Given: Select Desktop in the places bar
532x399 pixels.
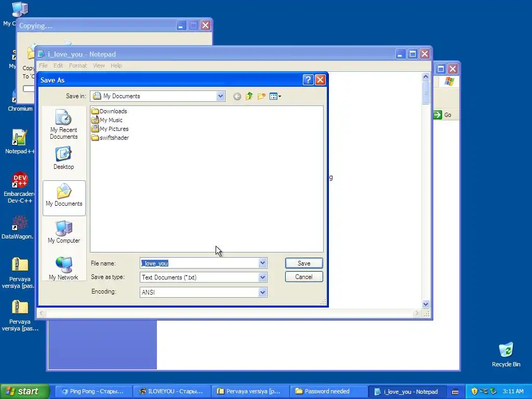Looking at the screenshot, I should coord(64,158).
